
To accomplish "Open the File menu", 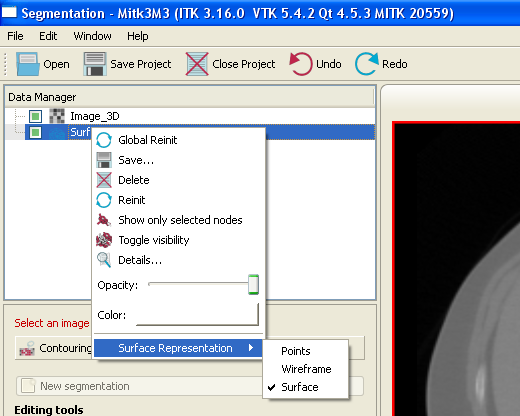I will pyautogui.click(x=15, y=36).
